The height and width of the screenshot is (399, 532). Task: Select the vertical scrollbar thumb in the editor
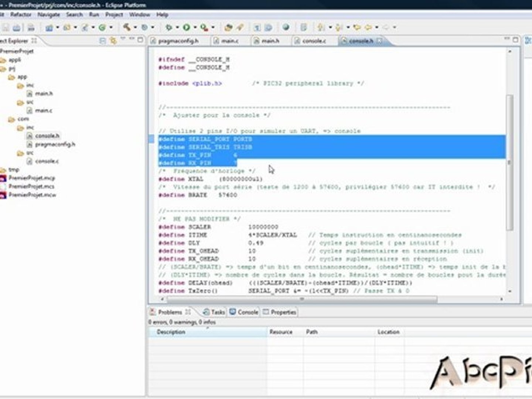pos(509,163)
